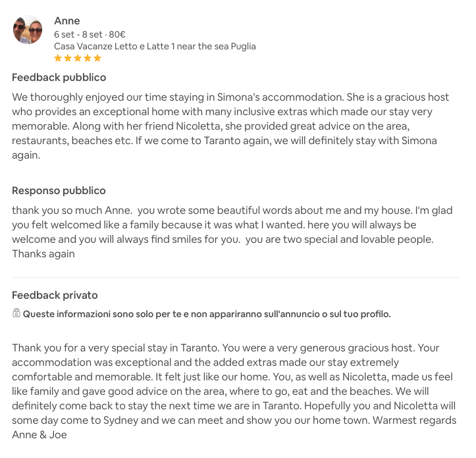The width and height of the screenshot is (476, 458).
Task: Click Anne's profile photo
Action: (28, 30)
